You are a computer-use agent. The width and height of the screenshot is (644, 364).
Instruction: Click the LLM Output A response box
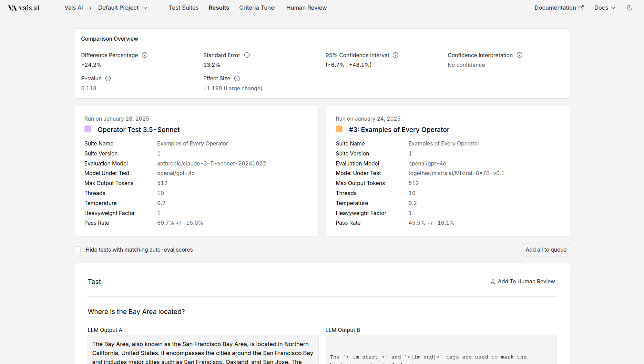pos(203,350)
